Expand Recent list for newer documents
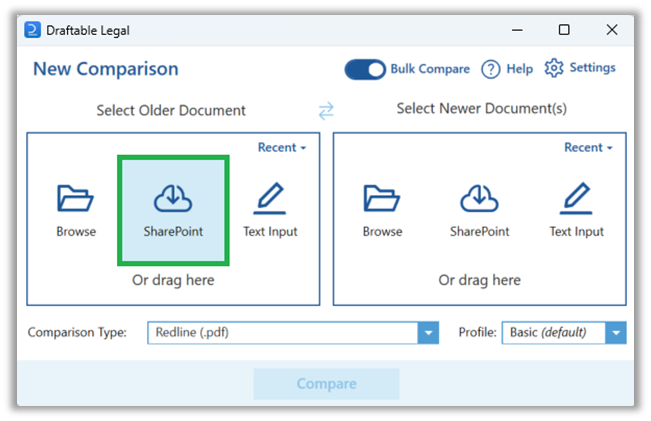This screenshot has height=421, width=651. 588,147
